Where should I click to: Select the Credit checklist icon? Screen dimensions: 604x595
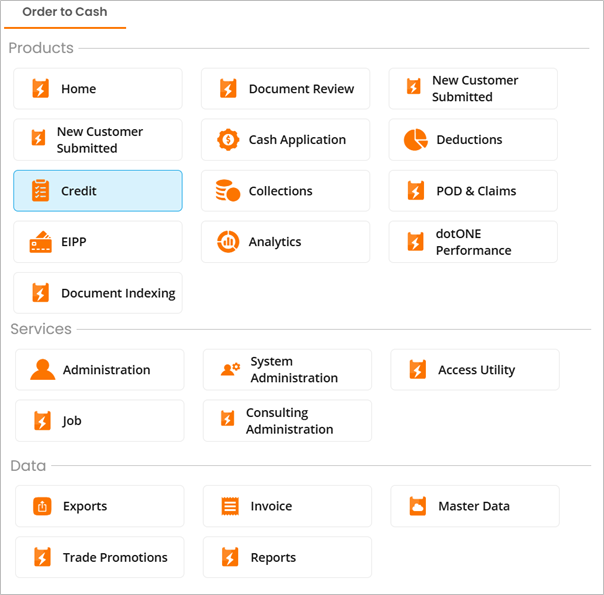[x=40, y=191]
